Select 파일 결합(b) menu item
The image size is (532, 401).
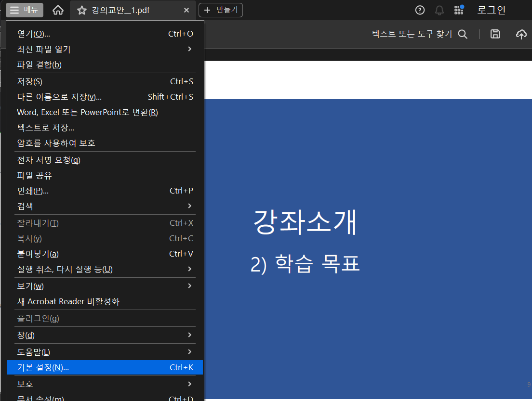[105, 65]
